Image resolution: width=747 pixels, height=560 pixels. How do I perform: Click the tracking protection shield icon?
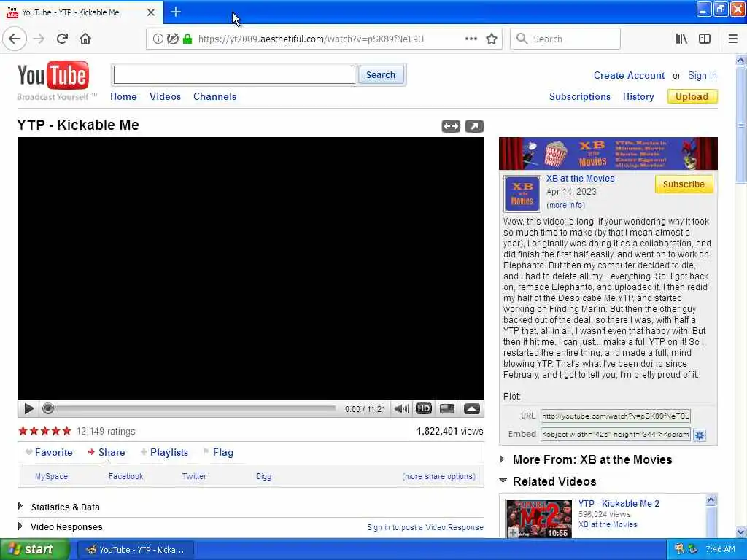click(x=173, y=39)
